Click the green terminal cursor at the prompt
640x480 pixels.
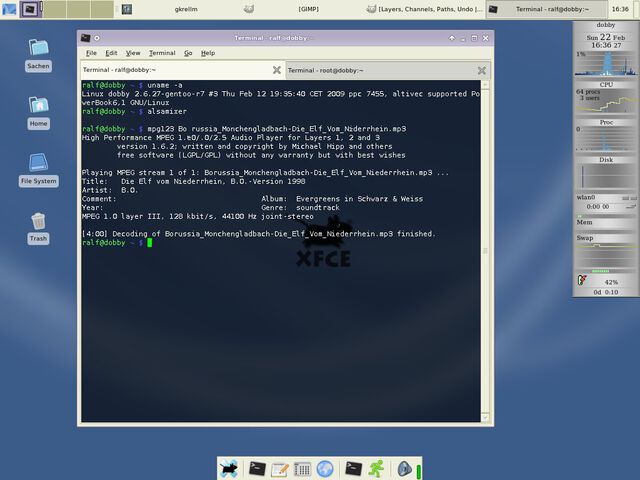coord(149,243)
